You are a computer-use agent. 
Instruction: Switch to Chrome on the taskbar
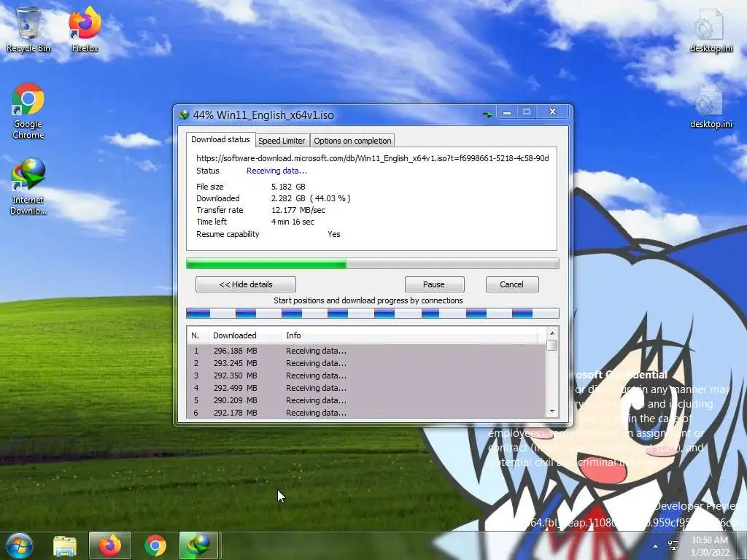point(155,545)
